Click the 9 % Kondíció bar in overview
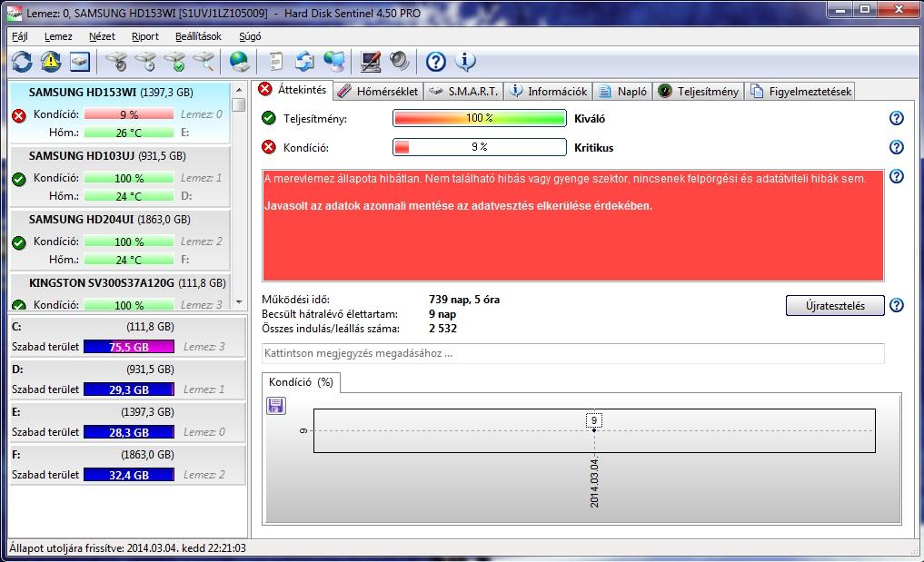 tap(480, 147)
